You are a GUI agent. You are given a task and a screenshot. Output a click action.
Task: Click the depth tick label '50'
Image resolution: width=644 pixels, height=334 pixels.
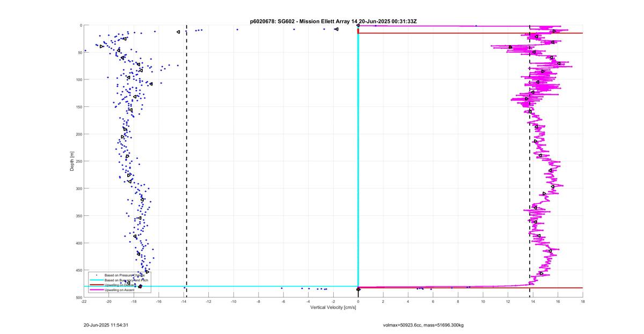click(79, 53)
